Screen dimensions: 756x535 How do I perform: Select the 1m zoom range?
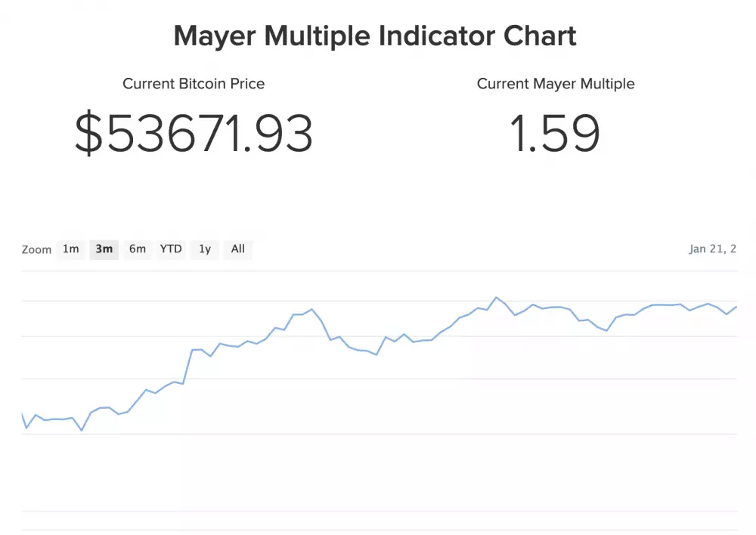coord(70,249)
